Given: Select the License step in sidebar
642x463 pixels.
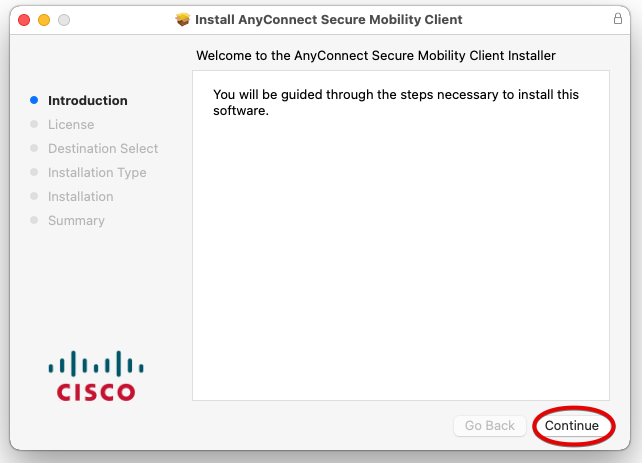Looking at the screenshot, I should (x=71, y=125).
